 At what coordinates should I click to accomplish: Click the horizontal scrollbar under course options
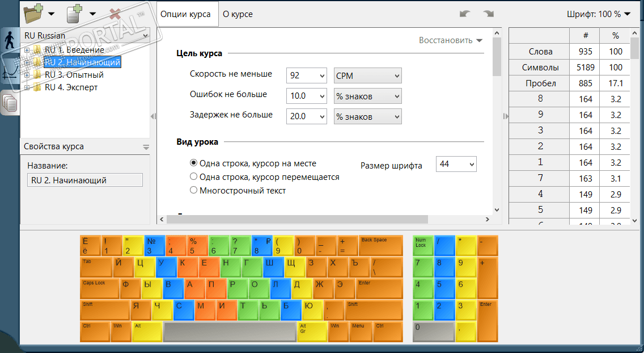pos(295,220)
